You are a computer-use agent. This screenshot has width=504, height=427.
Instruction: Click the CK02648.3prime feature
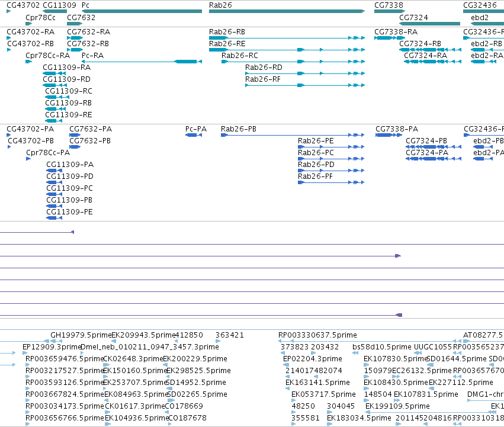click(x=133, y=359)
